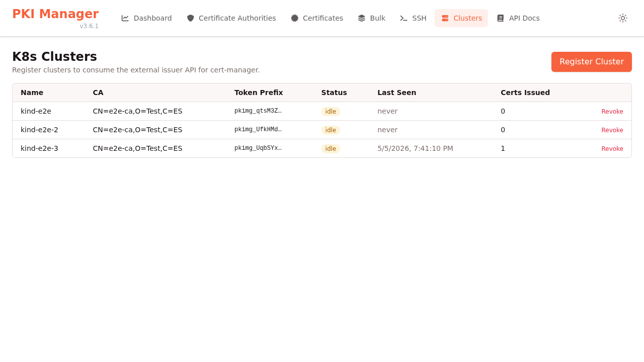Open the Certificates nav label
Screen dimensions: 644x362
point(323,18)
